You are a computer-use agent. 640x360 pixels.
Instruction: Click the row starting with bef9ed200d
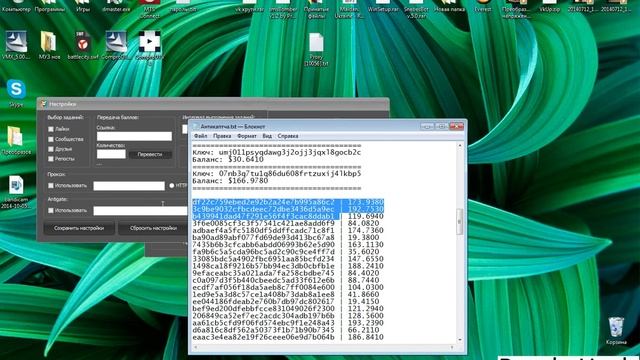[288, 309]
